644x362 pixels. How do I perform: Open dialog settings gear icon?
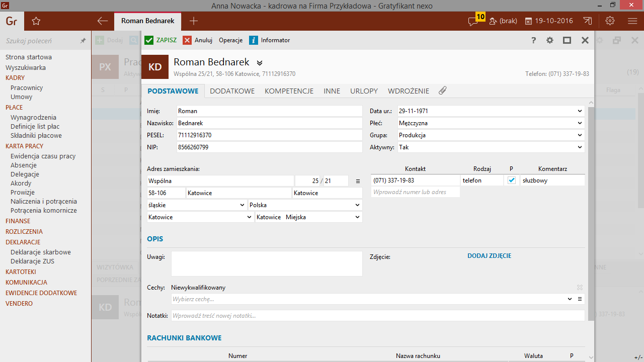tap(550, 40)
